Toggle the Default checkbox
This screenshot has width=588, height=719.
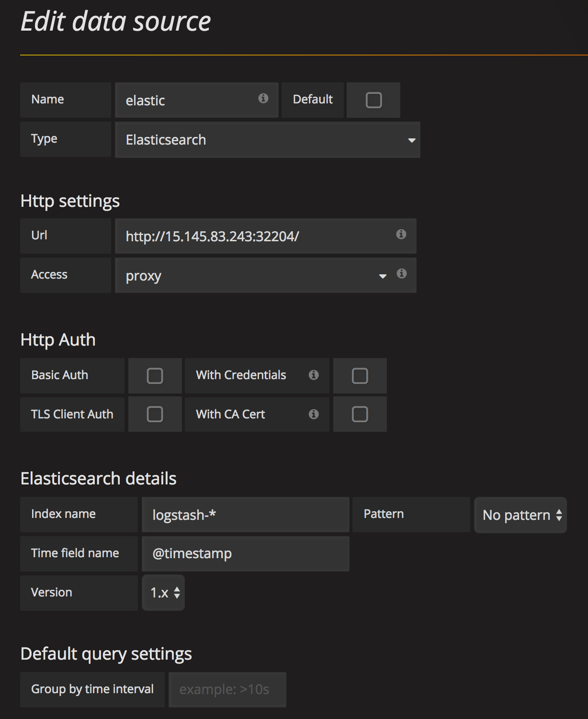373,100
